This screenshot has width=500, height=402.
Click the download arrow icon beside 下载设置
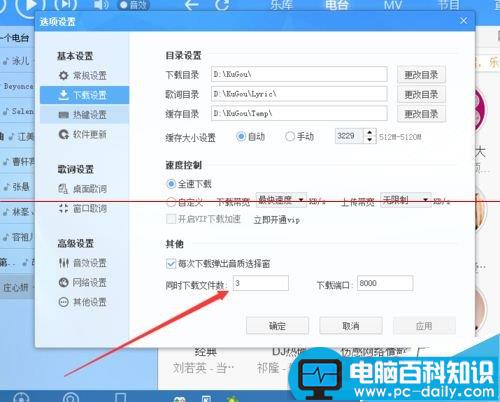[63, 95]
